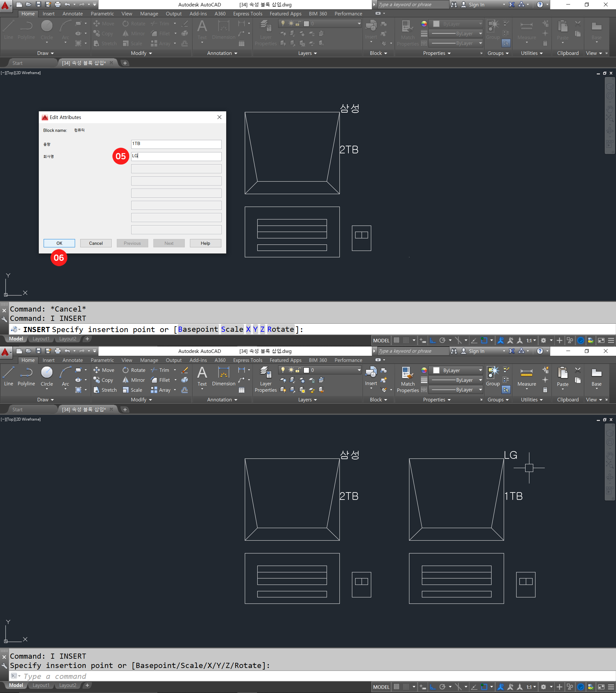Viewport: 616px width, 693px height.
Task: Click the Erase tool icon in the lower Modify panel
Action: point(185,370)
